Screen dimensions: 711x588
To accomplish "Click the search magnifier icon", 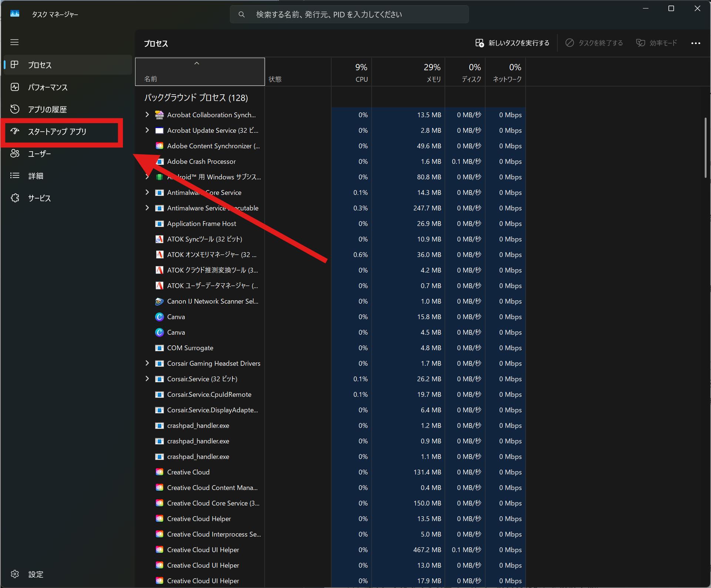I will coord(242,14).
